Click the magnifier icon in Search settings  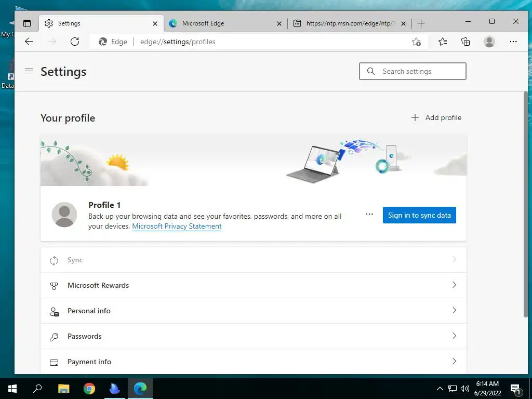click(x=371, y=71)
